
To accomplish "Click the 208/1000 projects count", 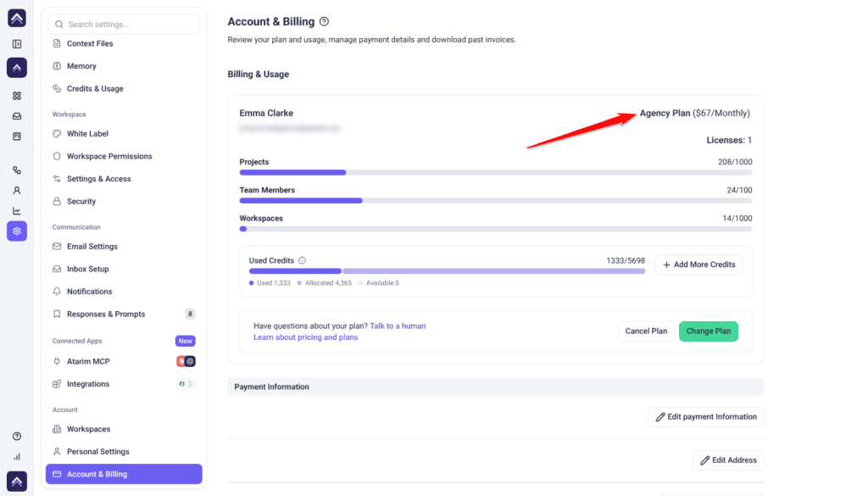I will pos(735,162).
